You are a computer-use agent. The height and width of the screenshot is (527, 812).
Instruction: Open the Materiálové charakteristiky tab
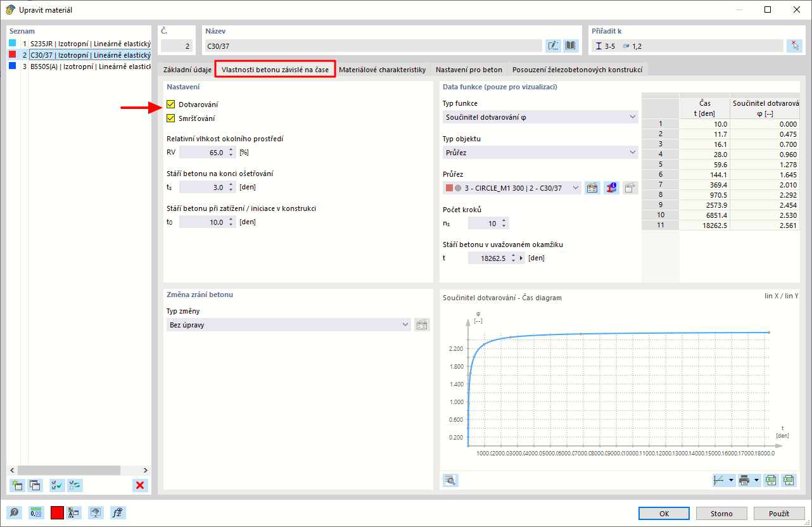[x=383, y=70]
